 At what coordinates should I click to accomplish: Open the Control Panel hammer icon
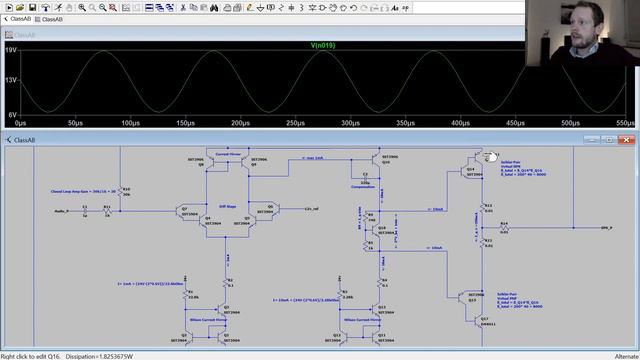pyautogui.click(x=46, y=7)
